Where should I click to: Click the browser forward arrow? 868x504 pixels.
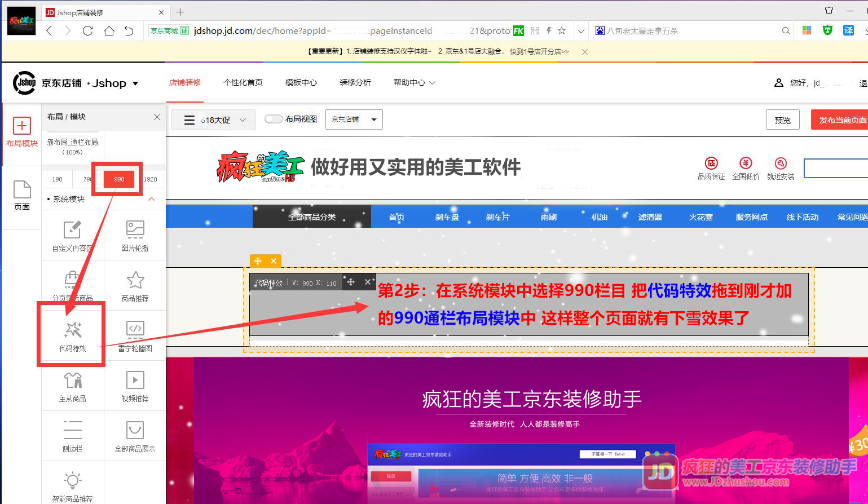pos(68,30)
